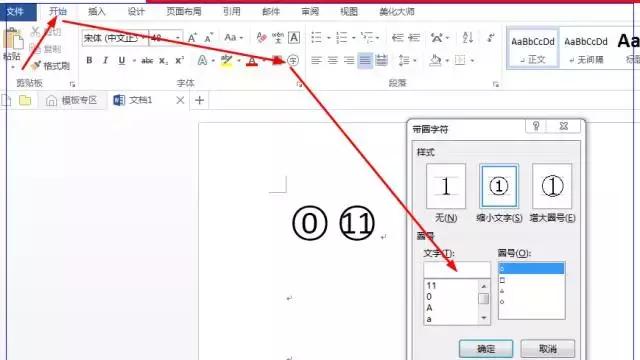
Task: Select the center align paragraph icon
Action: point(333,61)
